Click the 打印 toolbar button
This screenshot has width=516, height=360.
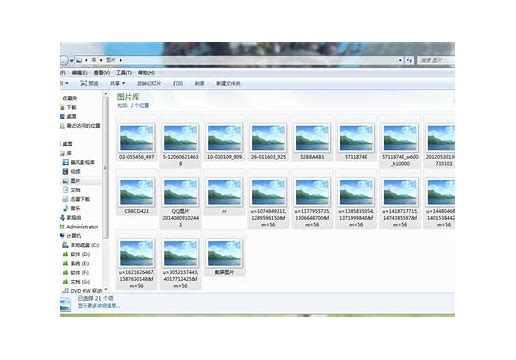[178, 83]
